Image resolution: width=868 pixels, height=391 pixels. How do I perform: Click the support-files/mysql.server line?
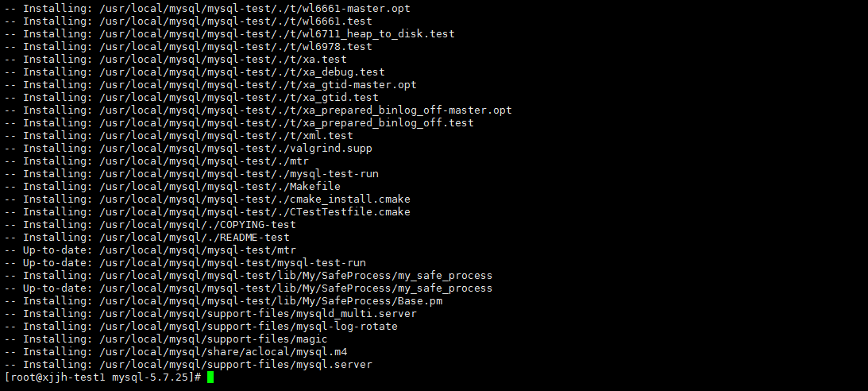point(188,365)
